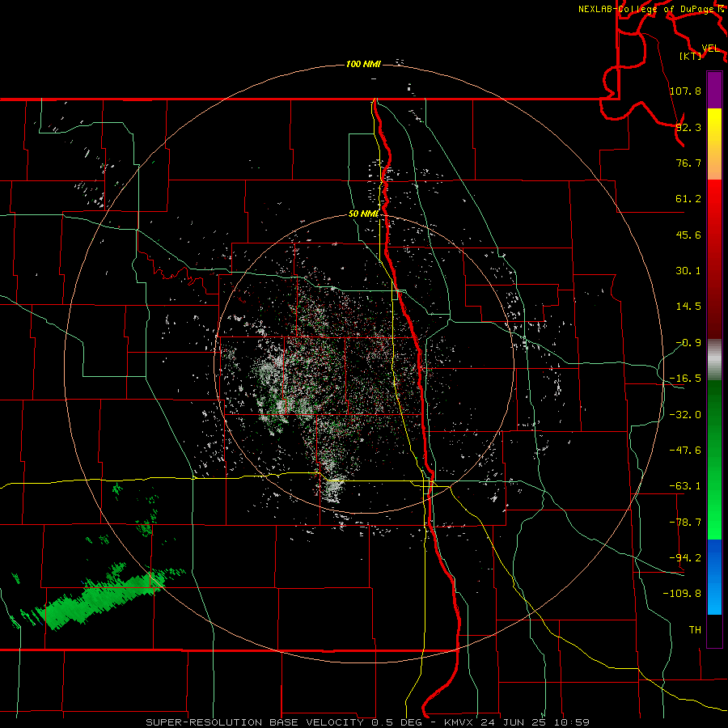This screenshot has width=728, height=728.
Task: Click the 100 NMI range ring label
Action: (x=363, y=64)
